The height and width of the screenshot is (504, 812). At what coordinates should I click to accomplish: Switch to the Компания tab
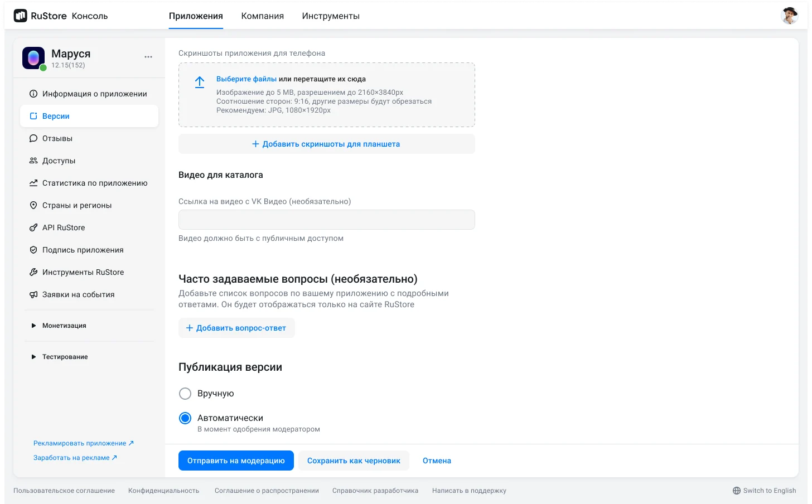pos(262,16)
